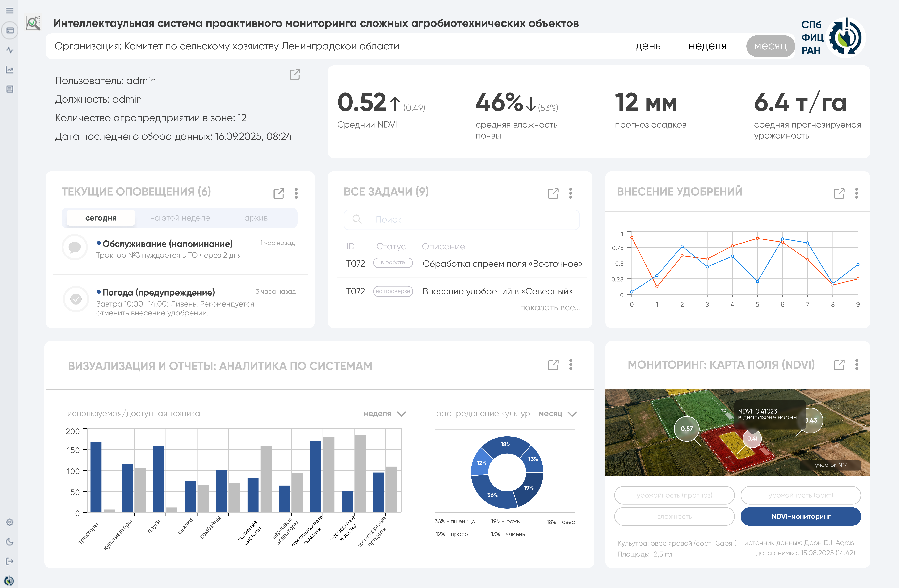The image size is (899, 588).
Task: Click the maintenance alert chat bubble icon
Action: 75,247
